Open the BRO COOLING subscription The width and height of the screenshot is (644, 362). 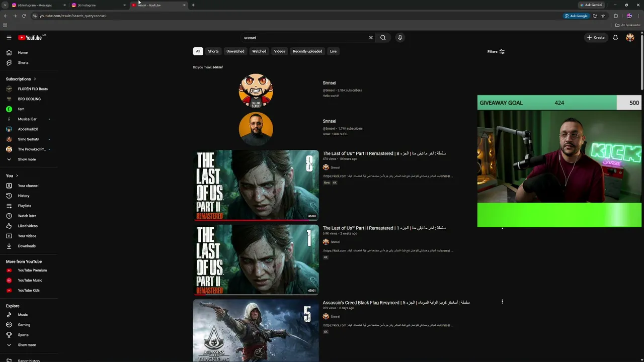(x=29, y=99)
